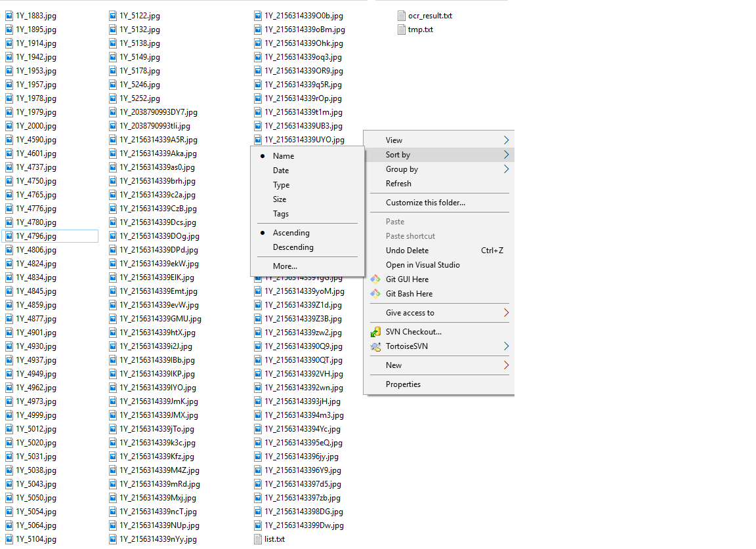Expand the View submenu
756x549 pixels.
pos(394,140)
